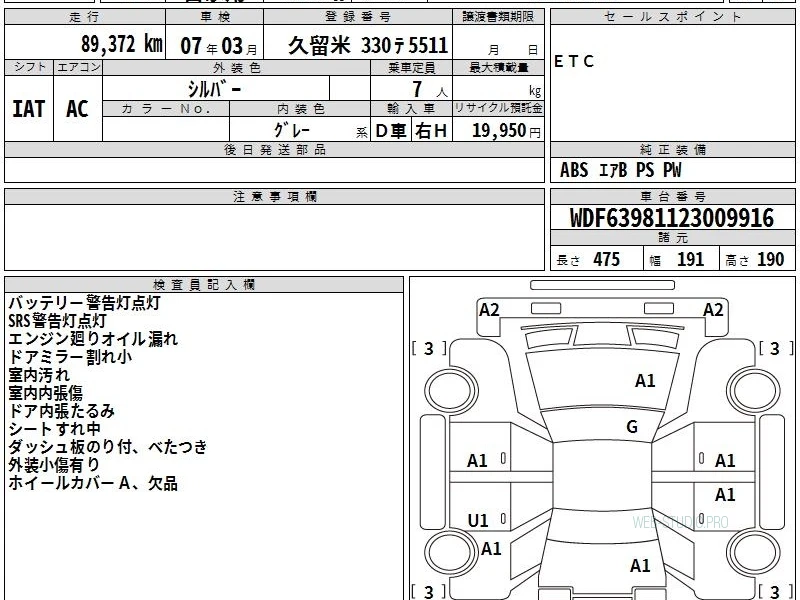The height and width of the screenshot is (600, 800).
Task: Click the 内装色 header
Action: [x=300, y=109]
